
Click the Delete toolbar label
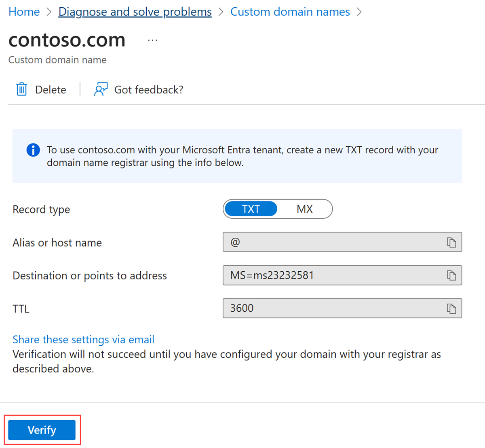[51, 90]
